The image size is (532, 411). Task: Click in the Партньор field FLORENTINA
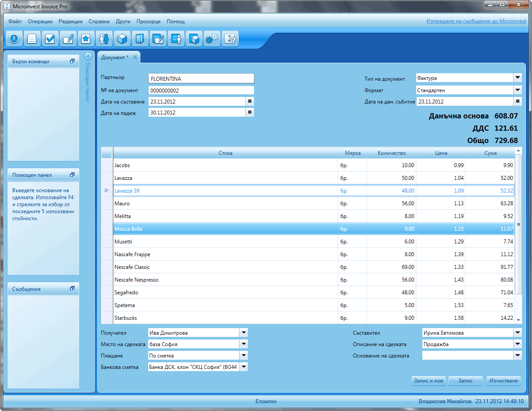point(201,79)
